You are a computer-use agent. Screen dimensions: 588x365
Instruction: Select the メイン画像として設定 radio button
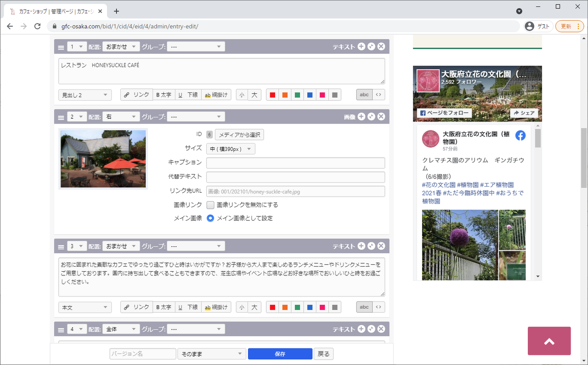(210, 218)
